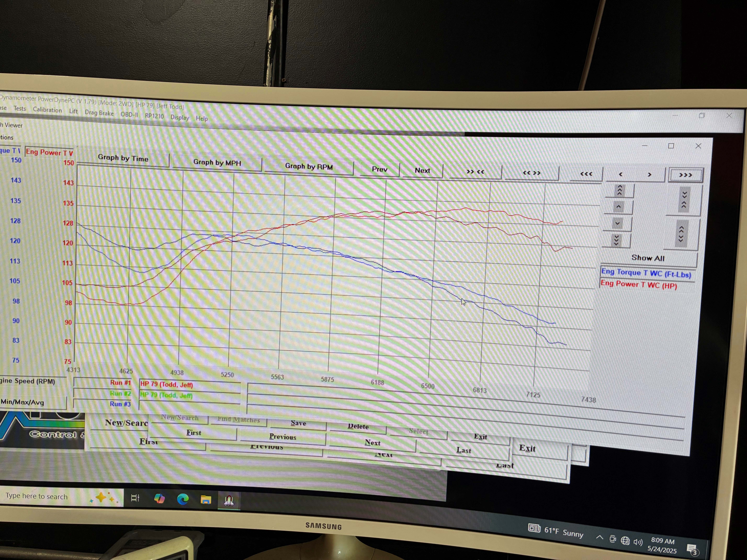Click the First record button below New/Search
The height and width of the screenshot is (560, 747).
(x=194, y=433)
